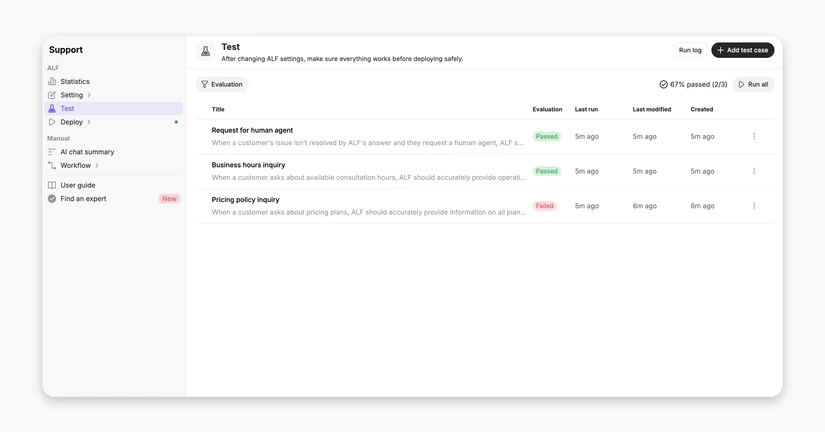Click the Run all button
This screenshot has height=432, width=825.
pos(753,84)
